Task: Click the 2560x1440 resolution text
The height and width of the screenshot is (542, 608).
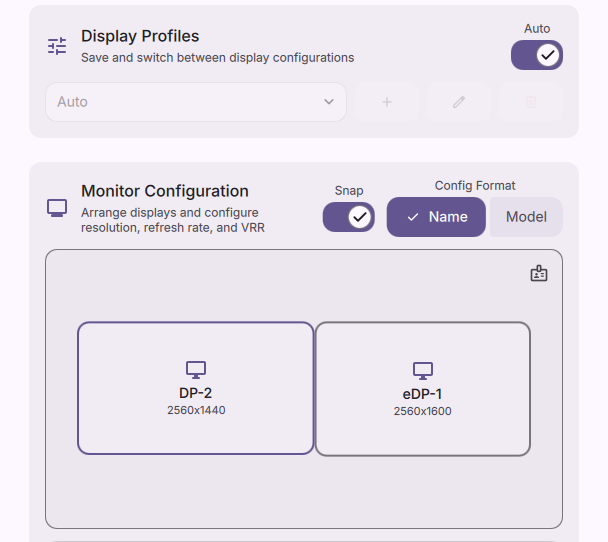Action: 196,410
